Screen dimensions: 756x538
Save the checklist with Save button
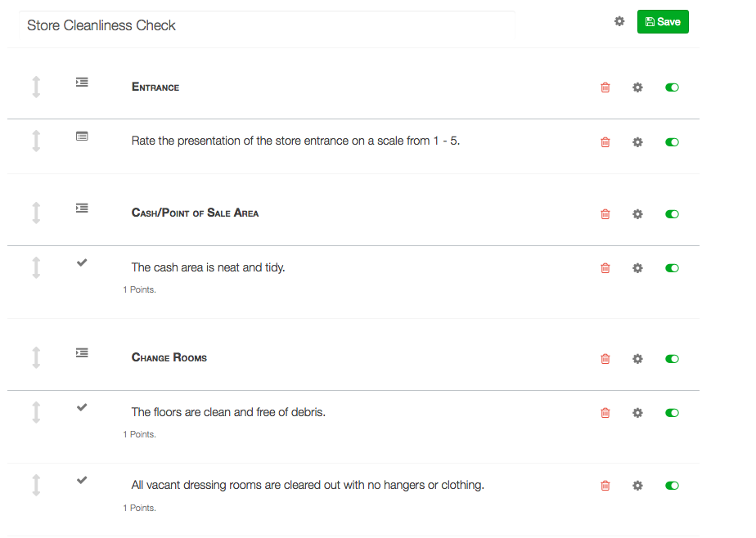point(663,22)
